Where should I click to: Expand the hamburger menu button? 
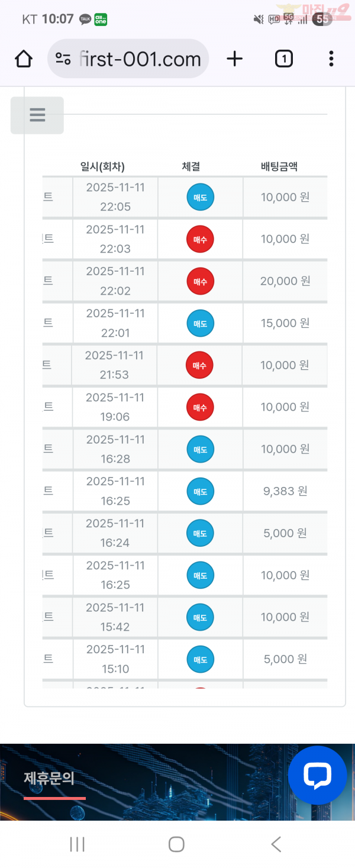click(x=37, y=115)
